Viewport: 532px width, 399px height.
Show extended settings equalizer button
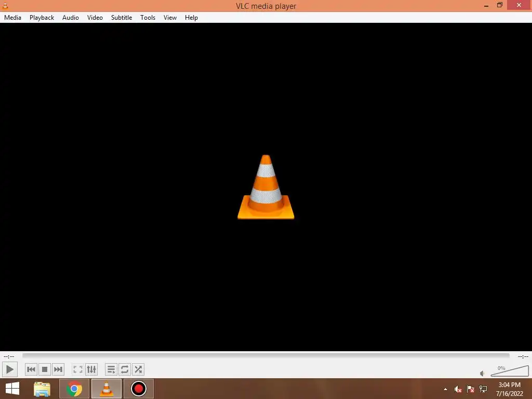click(x=91, y=369)
